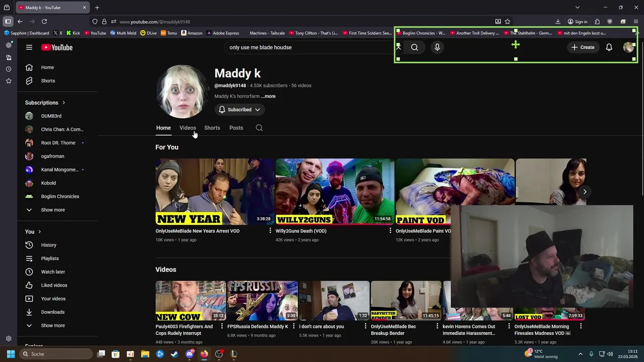The image size is (644, 362).
Task: Open Steam from the taskbar
Action: pos(175,354)
